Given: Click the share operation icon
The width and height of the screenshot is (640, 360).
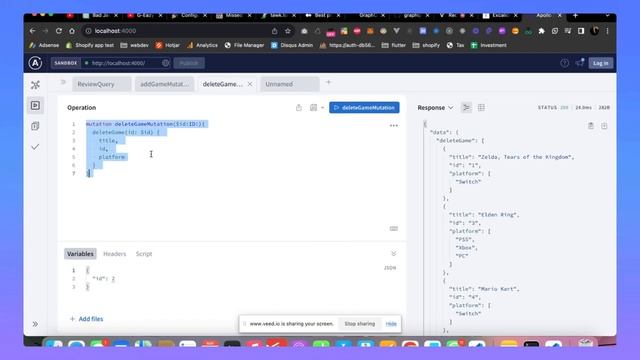Looking at the screenshot, I should pyautogui.click(x=299, y=108).
